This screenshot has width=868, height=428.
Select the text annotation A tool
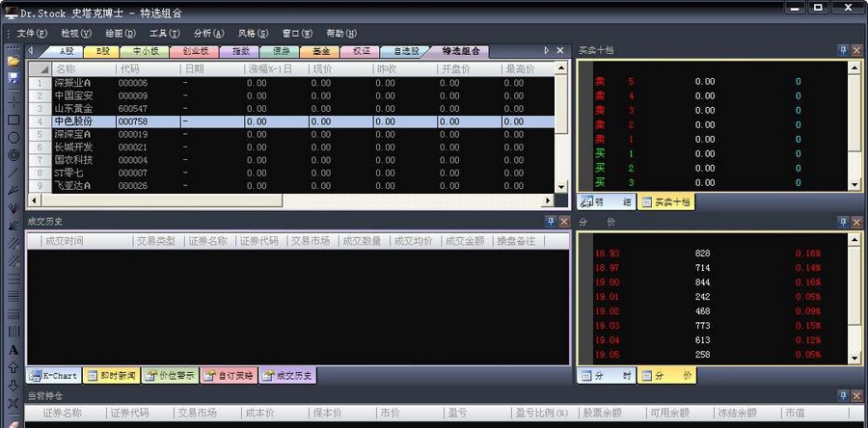click(14, 350)
